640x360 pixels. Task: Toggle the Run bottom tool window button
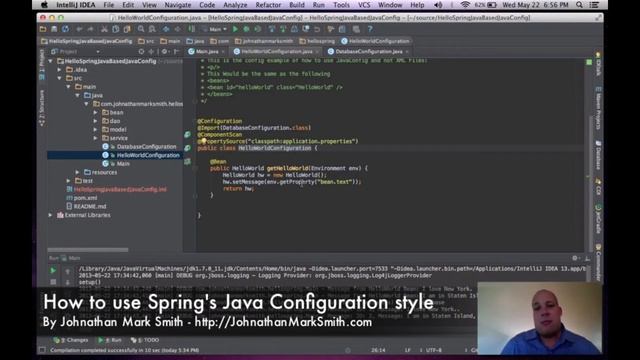(110, 340)
